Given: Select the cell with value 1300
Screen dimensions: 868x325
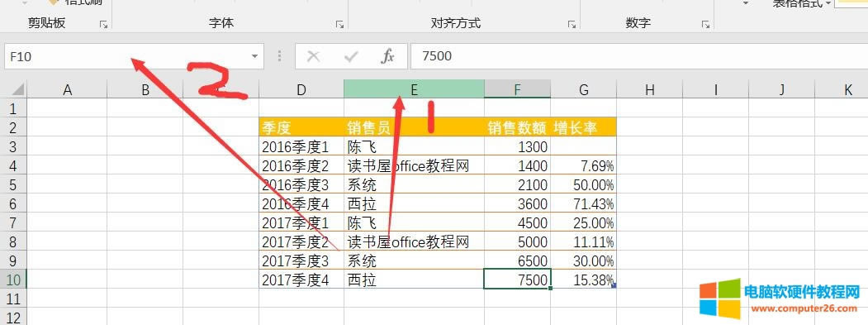Looking at the screenshot, I should click(x=517, y=146).
